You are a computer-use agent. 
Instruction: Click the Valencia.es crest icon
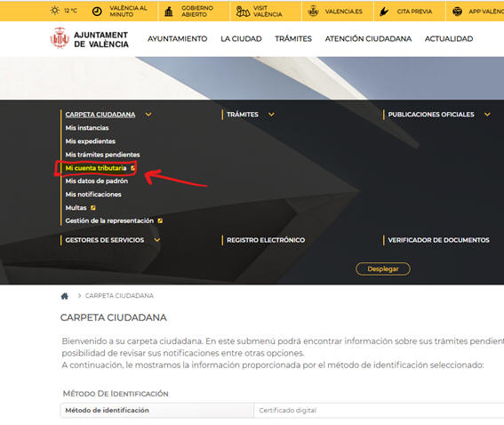pyautogui.click(x=313, y=12)
